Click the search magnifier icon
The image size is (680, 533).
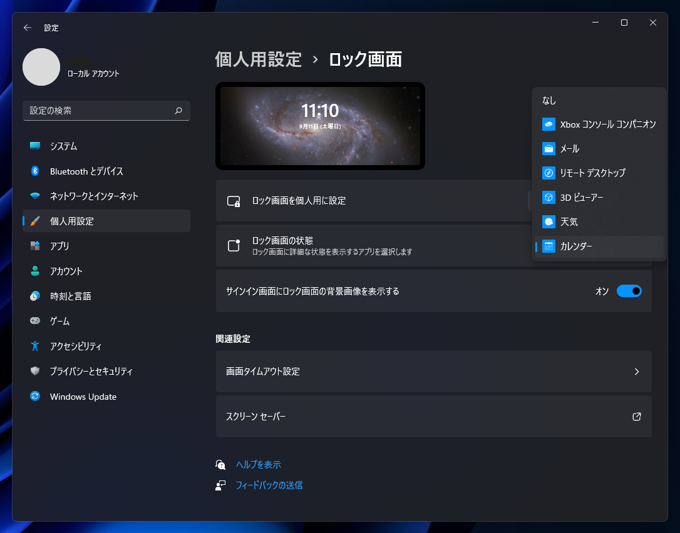[178, 111]
